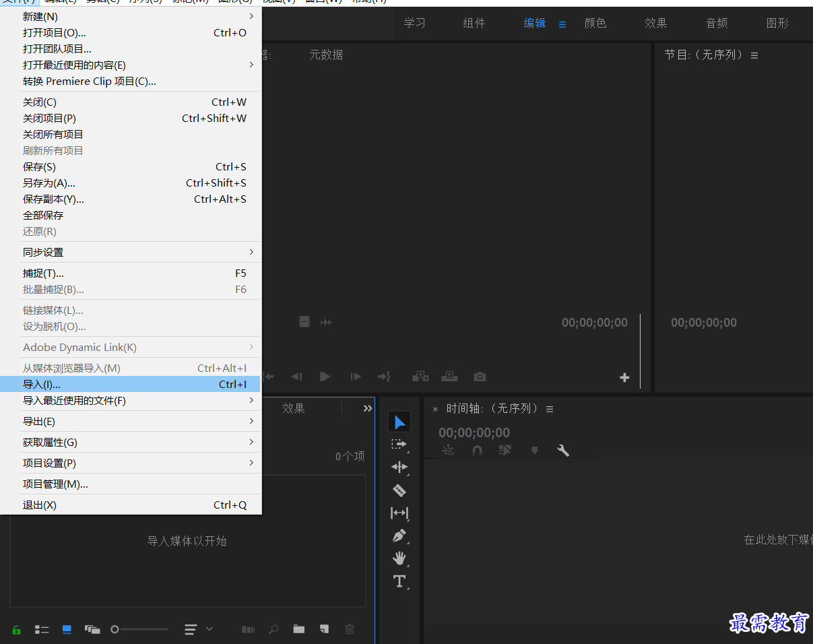
Task: Adjust the thumbnail zoom slider in project panel
Action: coord(139,629)
